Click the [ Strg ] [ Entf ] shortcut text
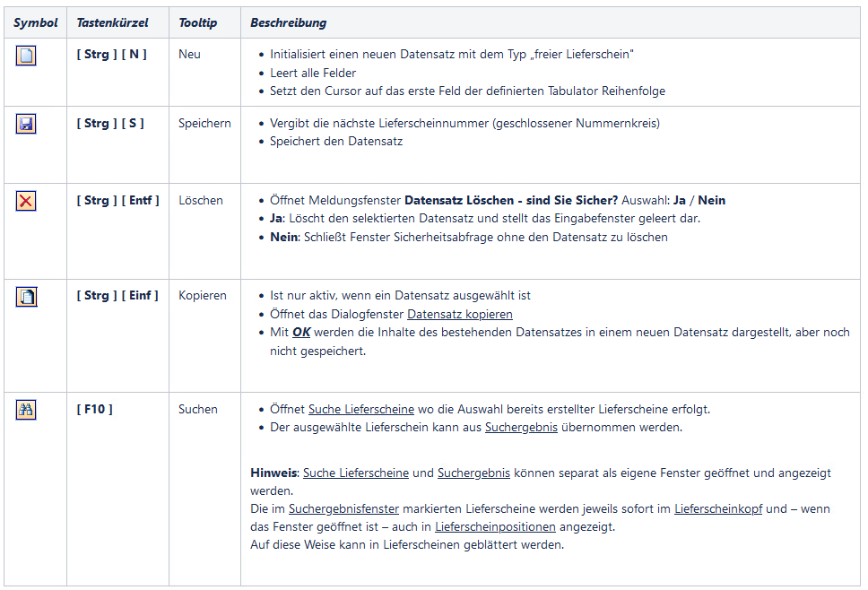This screenshot has height=590, width=868. coord(117,200)
